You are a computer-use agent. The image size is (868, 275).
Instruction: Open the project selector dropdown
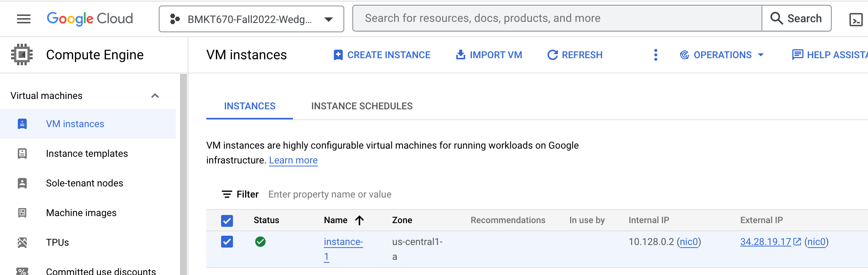251,19
